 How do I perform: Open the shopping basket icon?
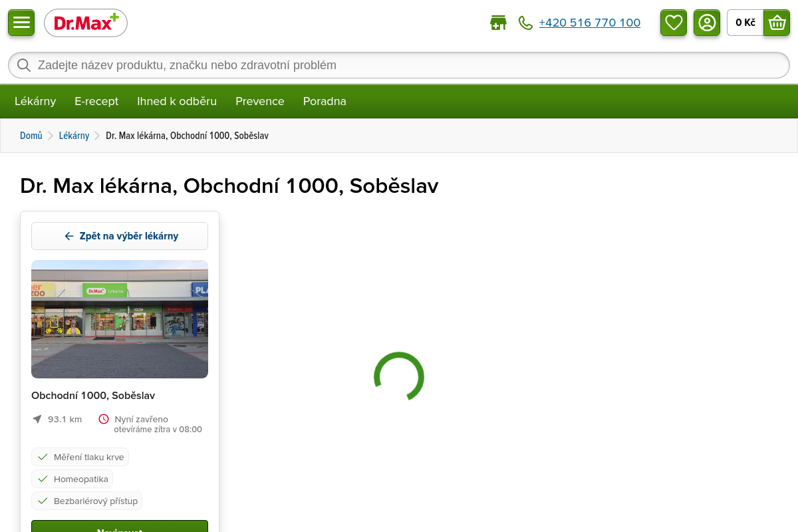(x=777, y=23)
